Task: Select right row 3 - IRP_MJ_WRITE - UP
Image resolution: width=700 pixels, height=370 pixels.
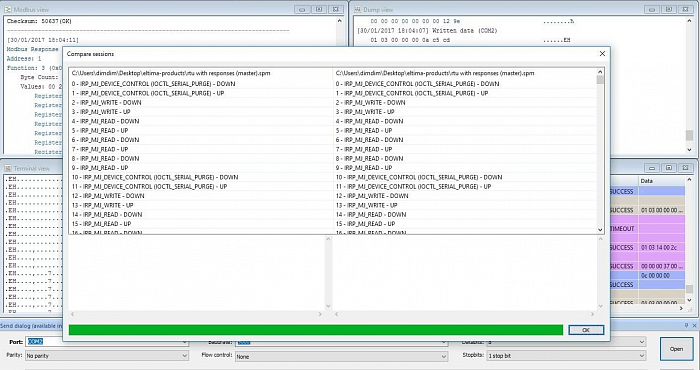Action: [x=464, y=112]
